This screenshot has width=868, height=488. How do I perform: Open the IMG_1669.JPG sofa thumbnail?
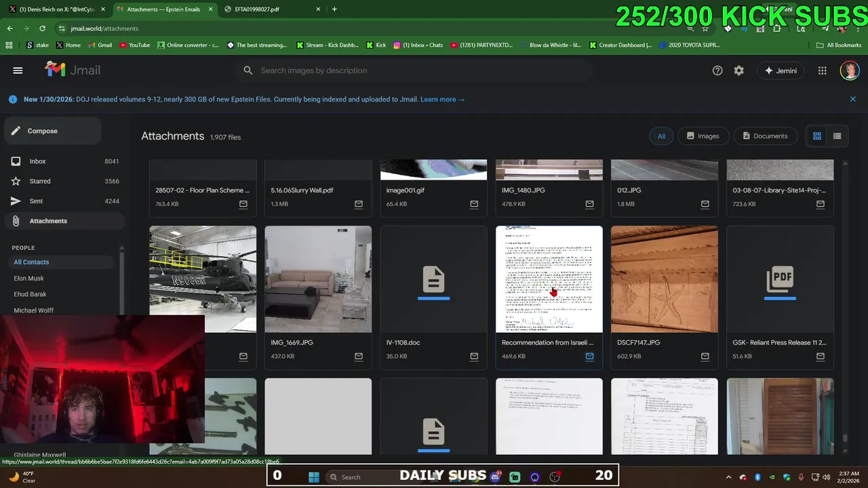(318, 279)
